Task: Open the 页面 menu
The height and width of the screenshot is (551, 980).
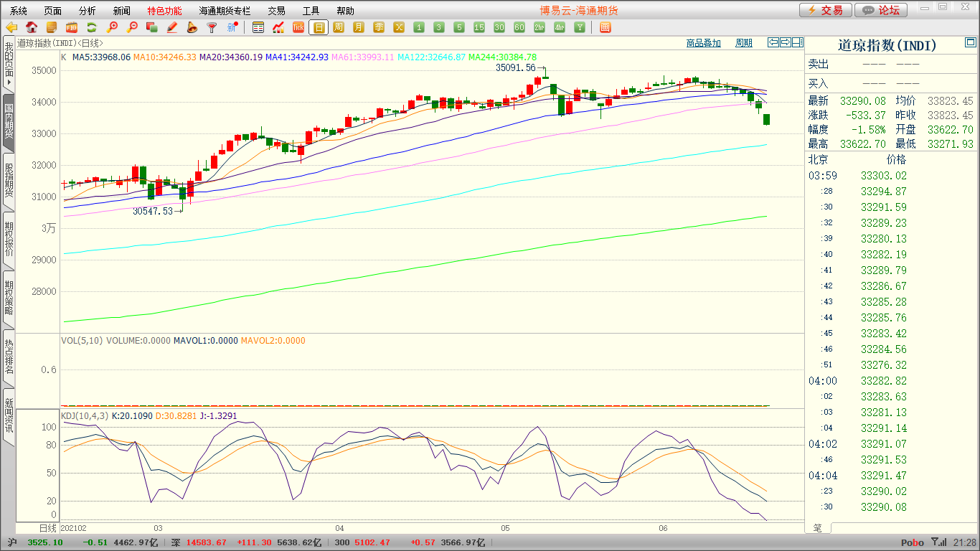Action: tap(53, 11)
